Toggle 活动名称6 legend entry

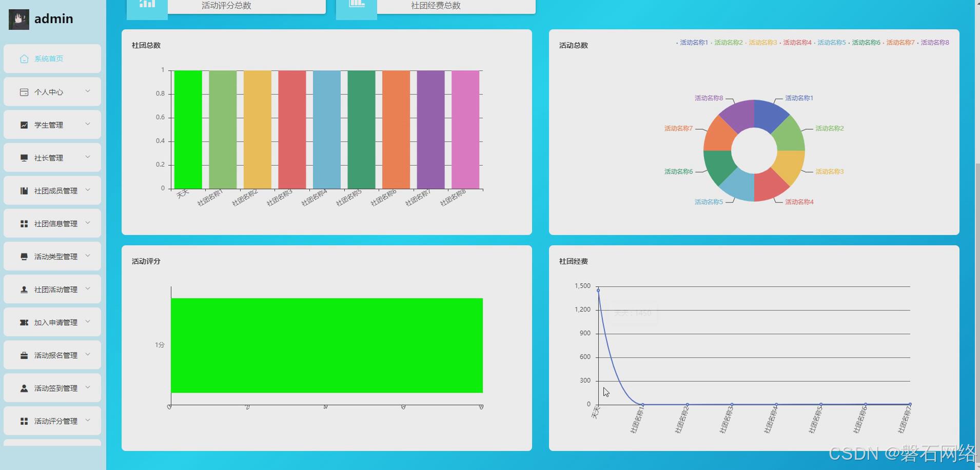(x=864, y=43)
